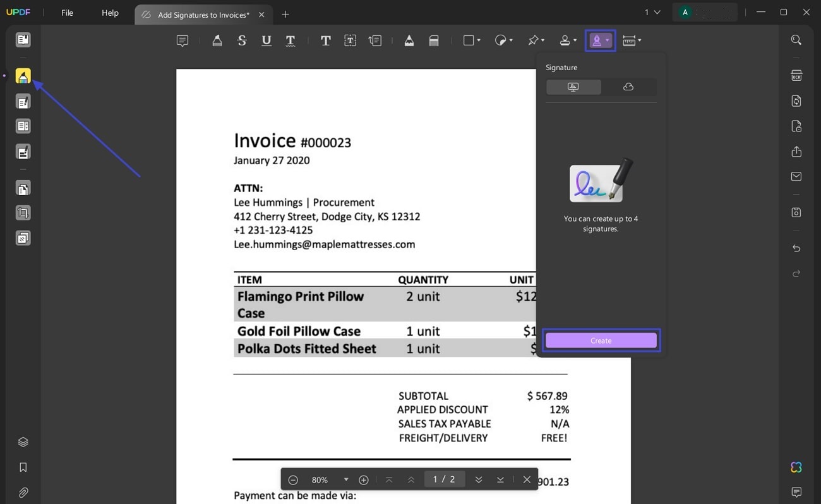
Task: Select the Eraser tool in the toolbar
Action: (434, 40)
